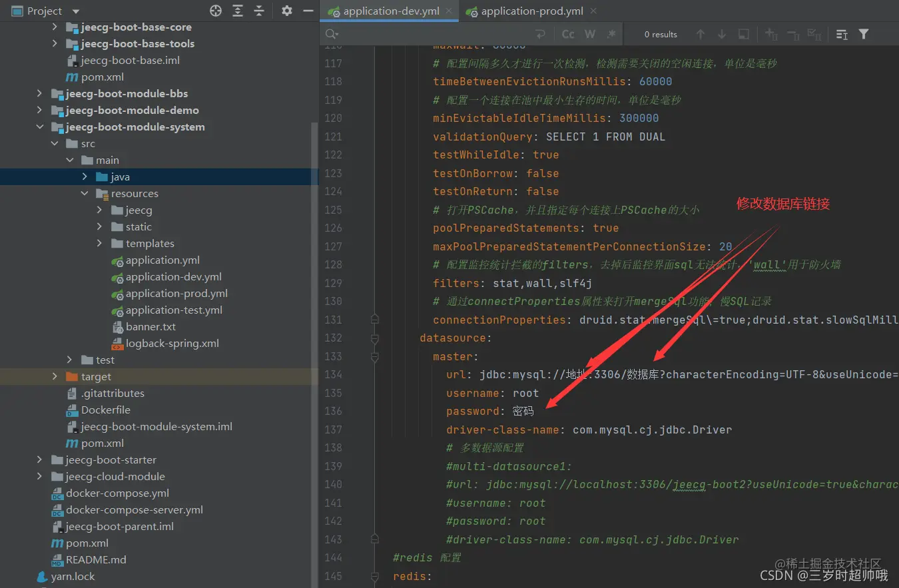Click the Open in Find Window icon

(744, 34)
